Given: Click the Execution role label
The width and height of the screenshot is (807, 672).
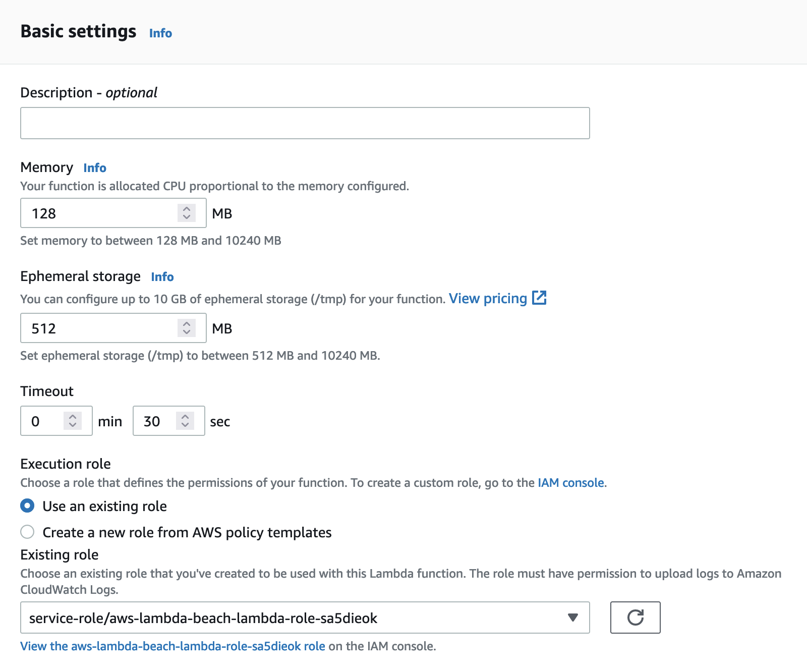Looking at the screenshot, I should [x=66, y=464].
